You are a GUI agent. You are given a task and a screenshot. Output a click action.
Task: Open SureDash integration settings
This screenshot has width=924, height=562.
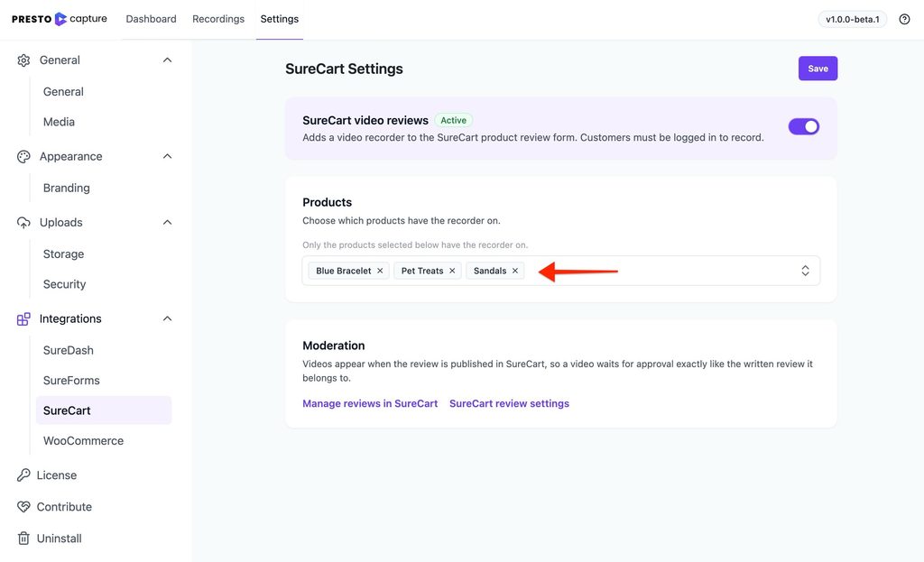[x=69, y=351]
